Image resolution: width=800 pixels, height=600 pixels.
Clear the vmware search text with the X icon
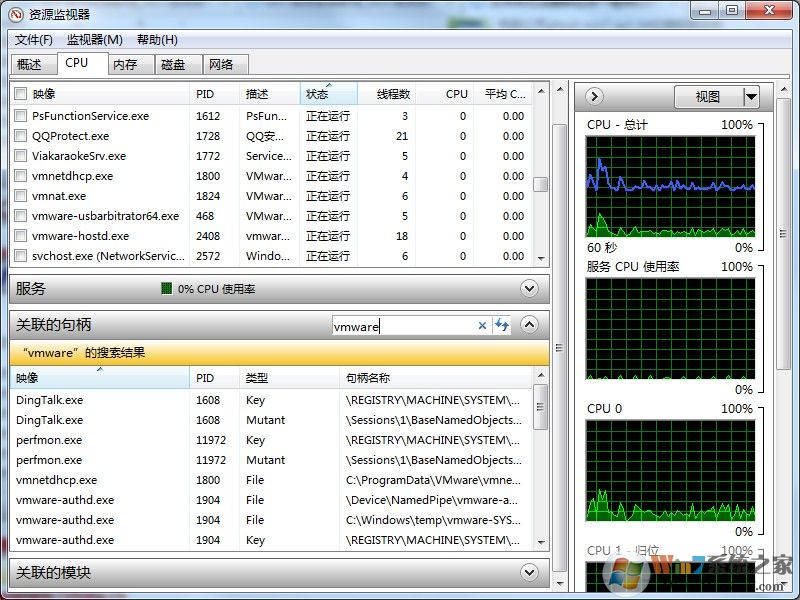[482, 325]
